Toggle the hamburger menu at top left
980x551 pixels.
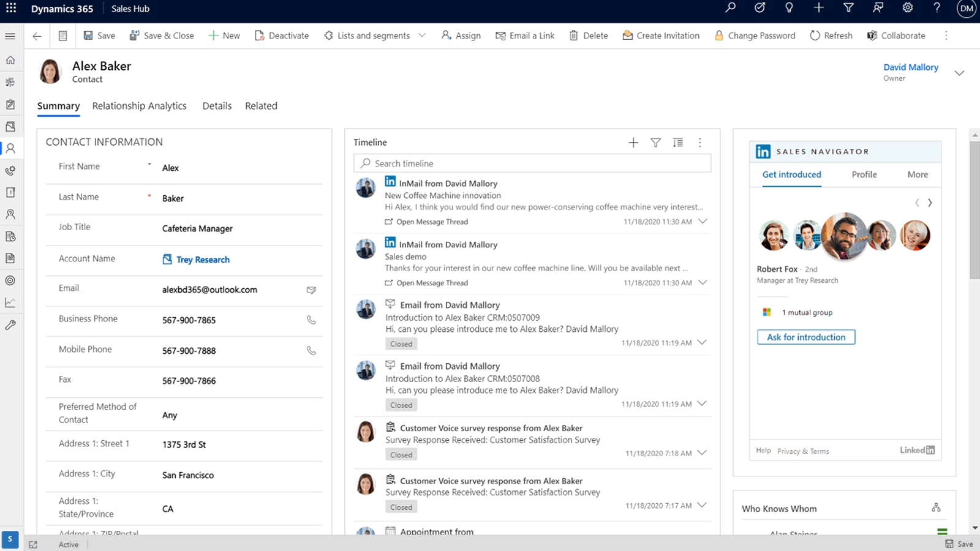pyautogui.click(x=10, y=36)
